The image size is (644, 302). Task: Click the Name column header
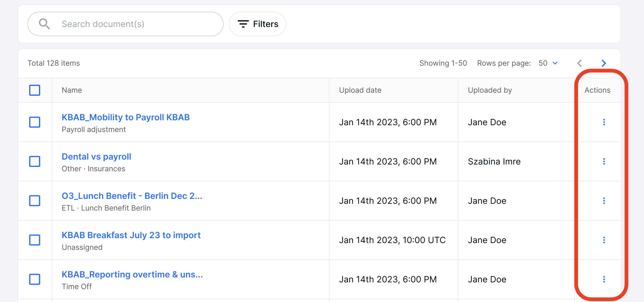(x=72, y=90)
